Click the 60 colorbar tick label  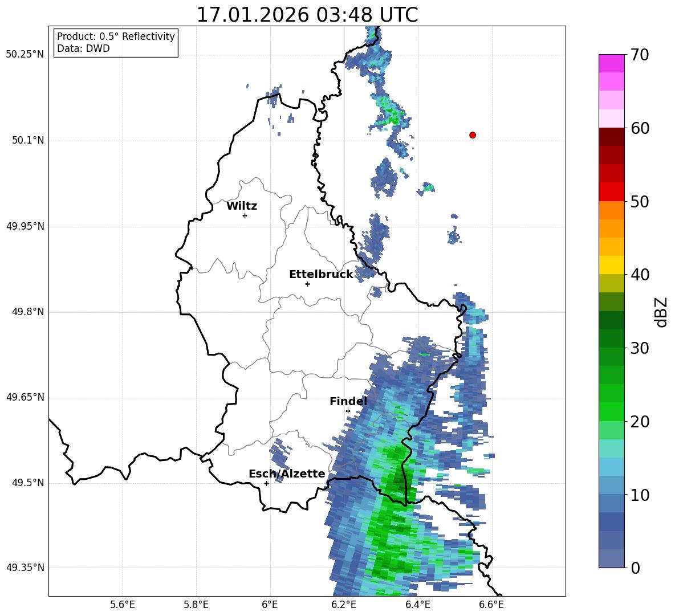(640, 128)
